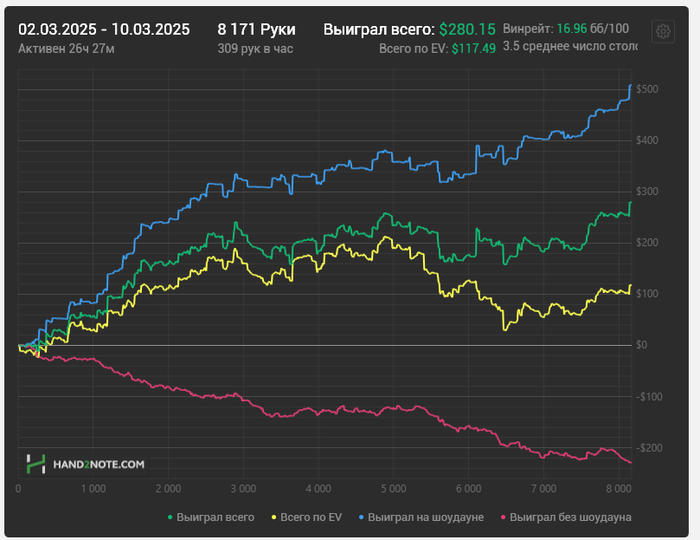Toggle the "Выиграл без шоудауна" legend series

click(x=566, y=517)
